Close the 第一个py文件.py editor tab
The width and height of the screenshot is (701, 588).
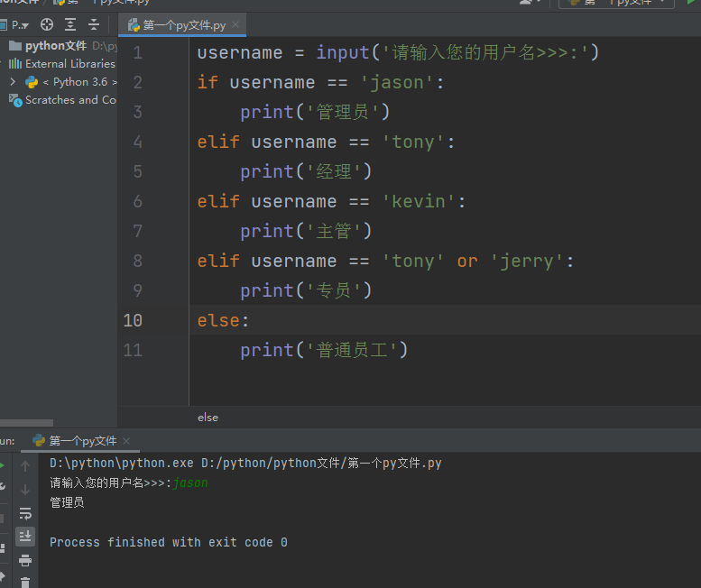pyautogui.click(x=235, y=25)
